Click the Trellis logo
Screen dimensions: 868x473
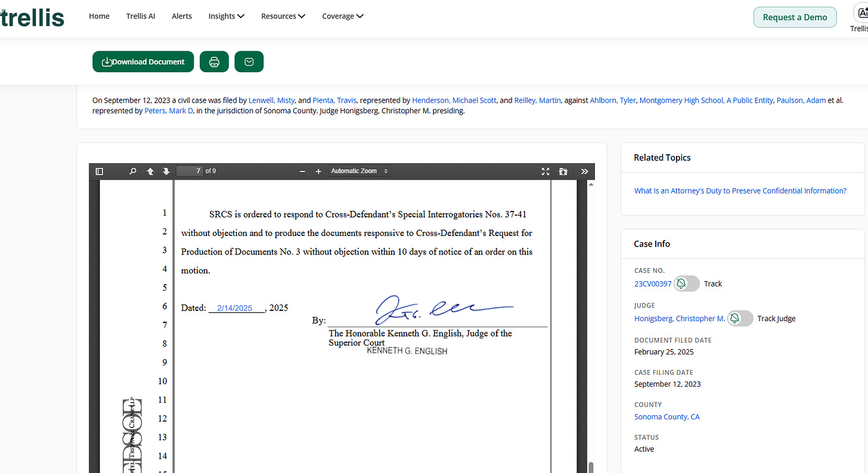(x=32, y=17)
